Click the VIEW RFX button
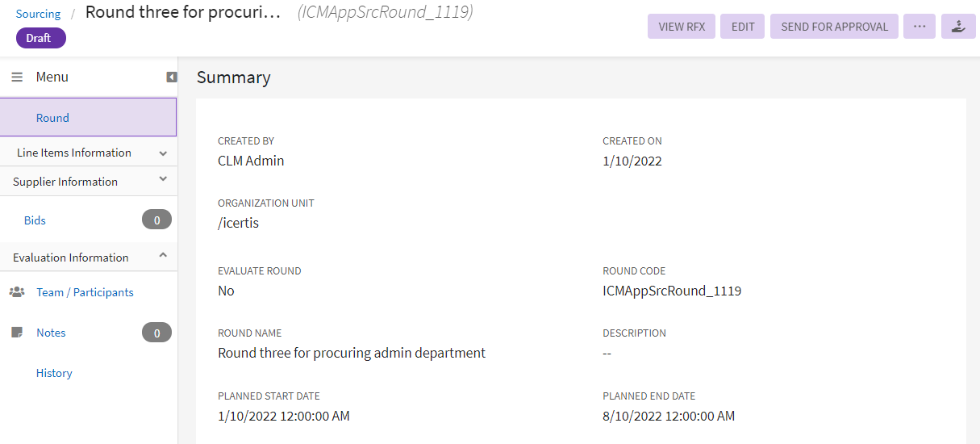The image size is (980, 444). pos(682,27)
